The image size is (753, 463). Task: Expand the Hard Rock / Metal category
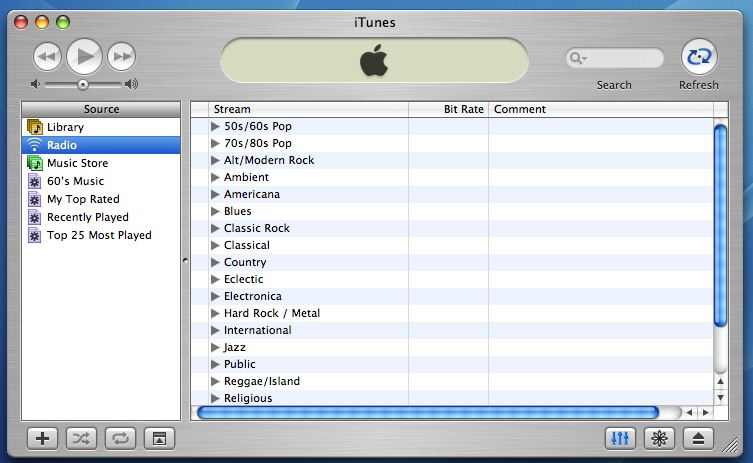coord(215,313)
